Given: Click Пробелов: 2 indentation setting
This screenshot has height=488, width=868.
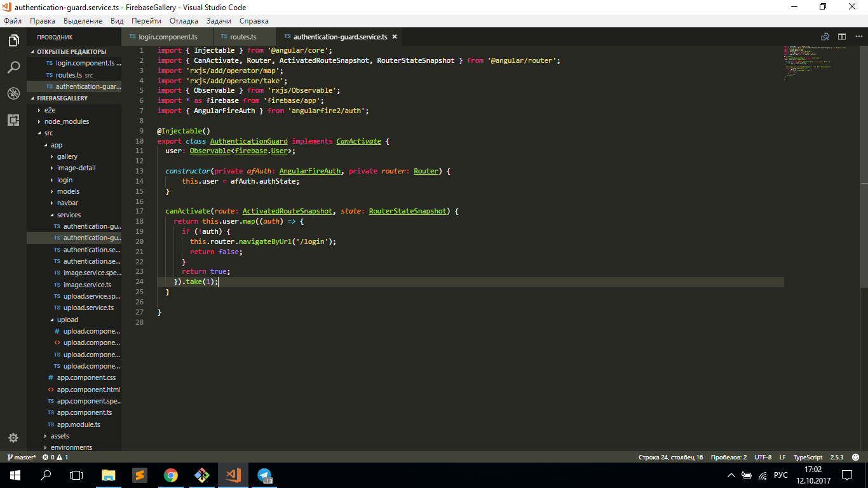Looking at the screenshot, I should [x=728, y=457].
